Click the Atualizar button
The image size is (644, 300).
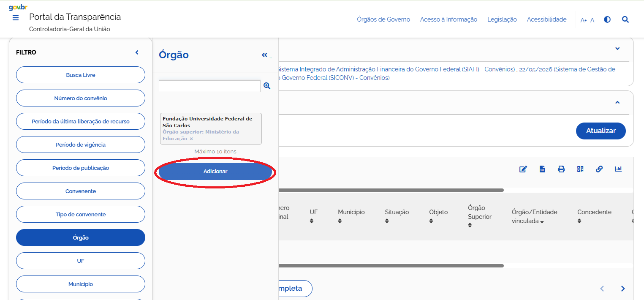pyautogui.click(x=601, y=131)
